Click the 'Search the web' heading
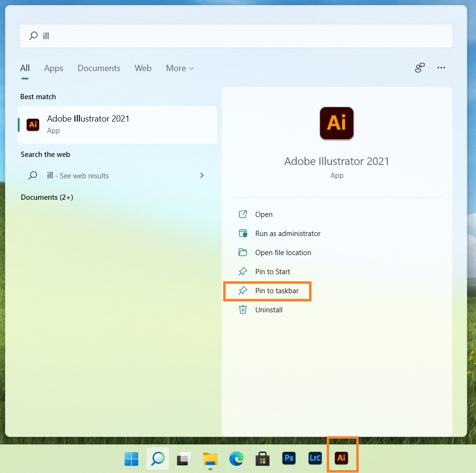 tap(45, 154)
